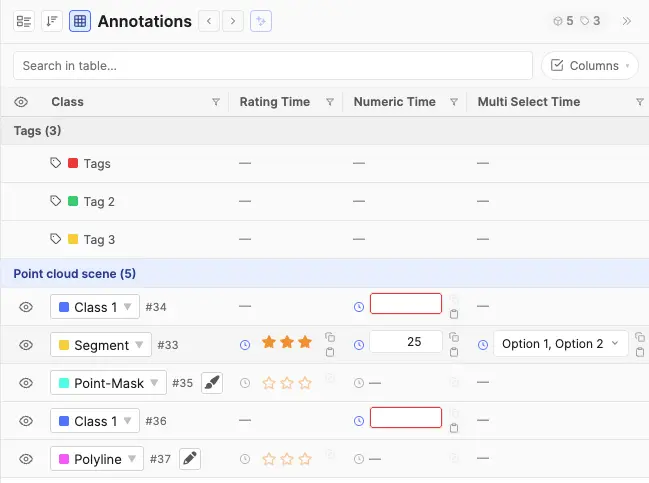Open Option 1, Option 2 multi-select dropdown

tap(561, 344)
